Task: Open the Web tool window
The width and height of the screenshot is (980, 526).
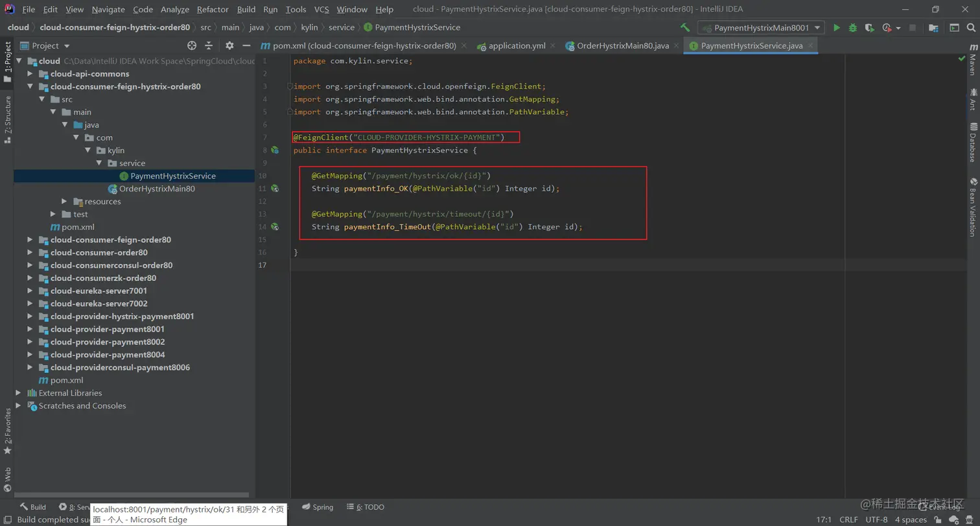Action: 7,479
